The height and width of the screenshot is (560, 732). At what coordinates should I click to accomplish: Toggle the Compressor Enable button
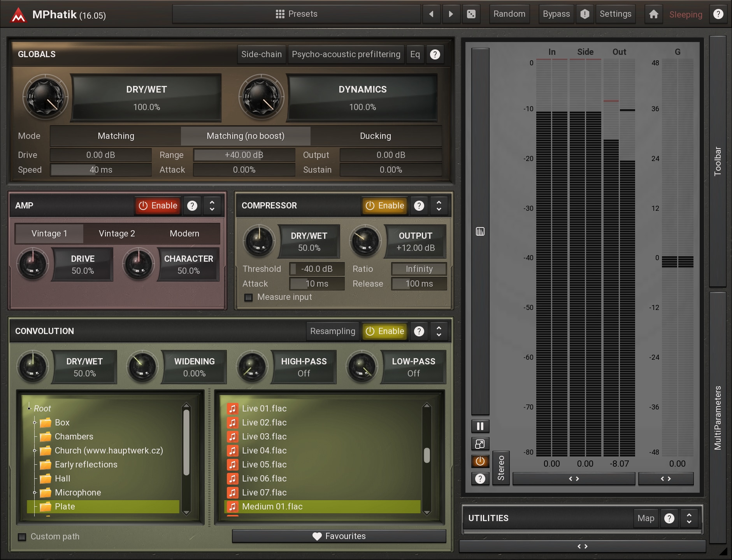[x=385, y=206]
